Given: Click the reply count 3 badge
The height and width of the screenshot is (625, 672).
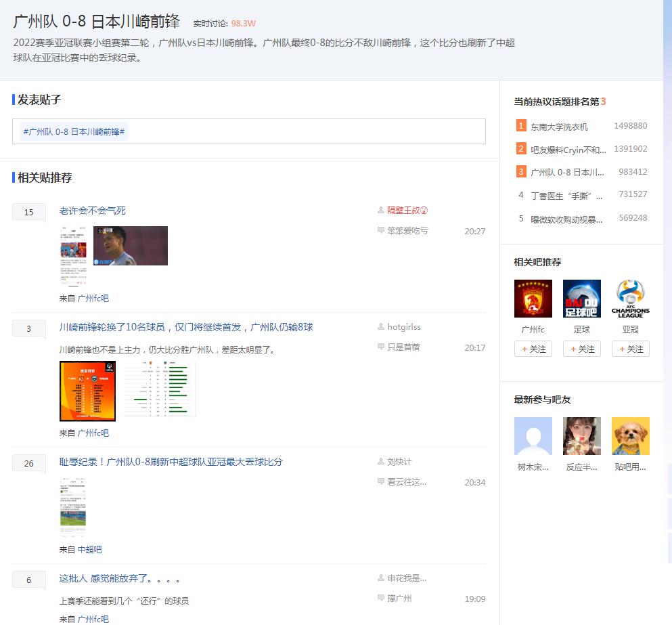Looking at the screenshot, I should tap(28, 328).
